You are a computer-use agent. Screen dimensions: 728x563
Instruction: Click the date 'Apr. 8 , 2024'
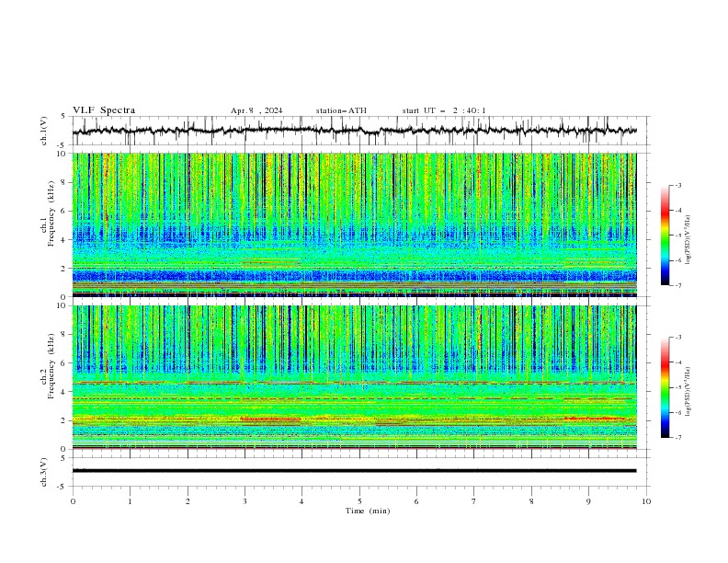[256, 110]
